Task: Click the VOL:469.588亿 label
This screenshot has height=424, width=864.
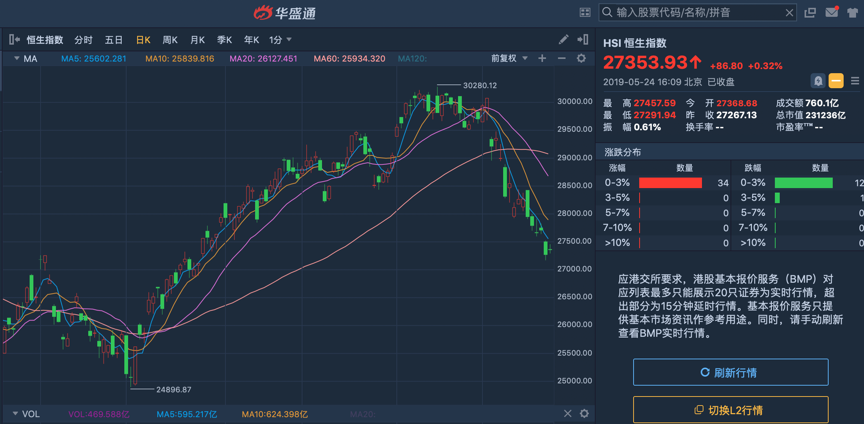Action: (100, 414)
